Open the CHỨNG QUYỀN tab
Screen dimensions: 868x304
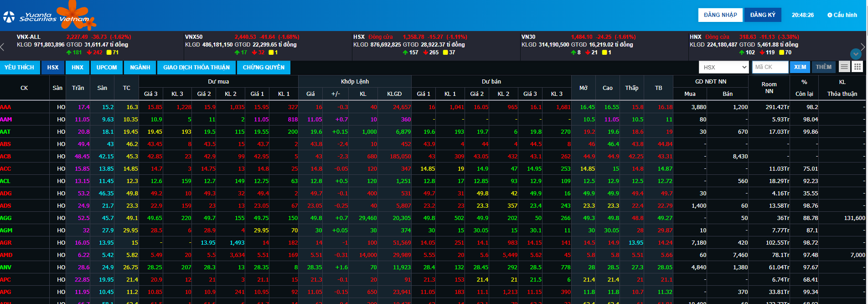pos(263,68)
